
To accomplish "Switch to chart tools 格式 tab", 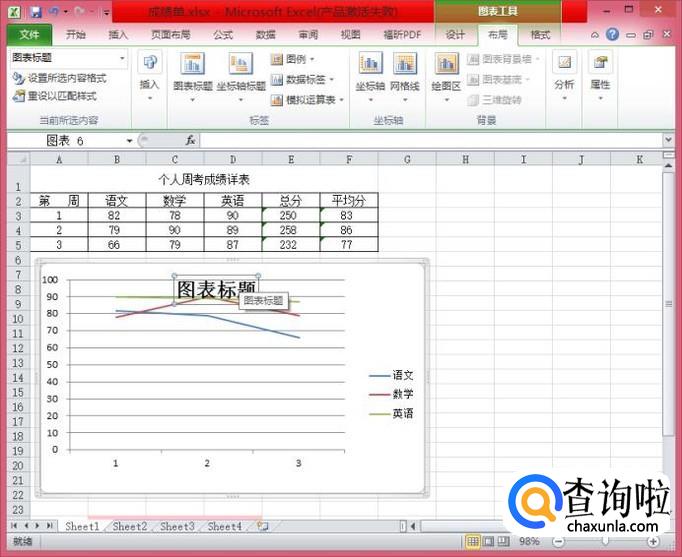I will (x=540, y=35).
